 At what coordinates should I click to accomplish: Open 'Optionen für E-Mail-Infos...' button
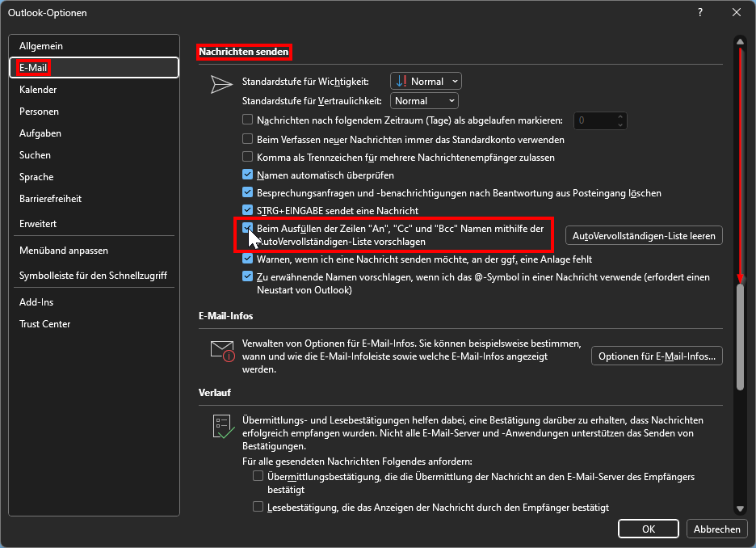(657, 356)
